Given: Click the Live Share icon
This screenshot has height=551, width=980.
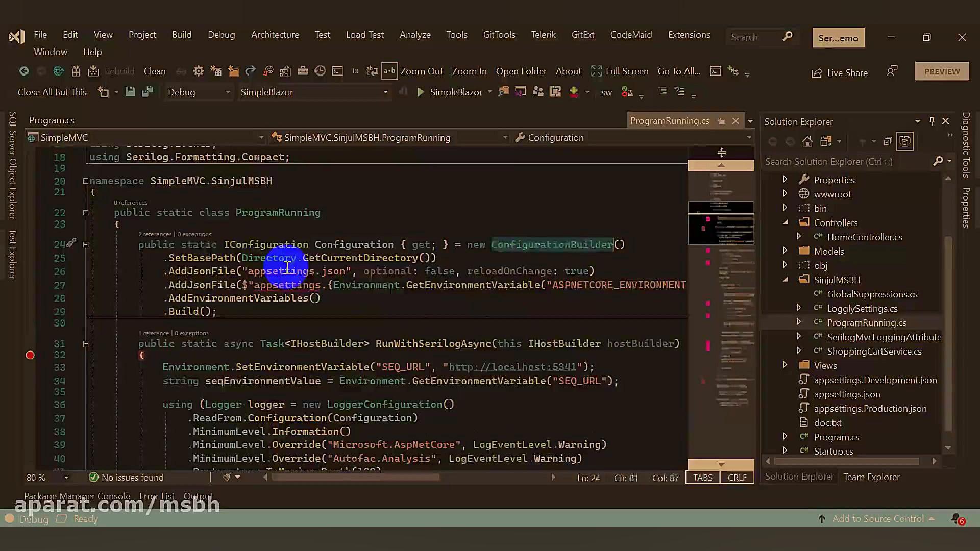Looking at the screenshot, I should 817,73.
